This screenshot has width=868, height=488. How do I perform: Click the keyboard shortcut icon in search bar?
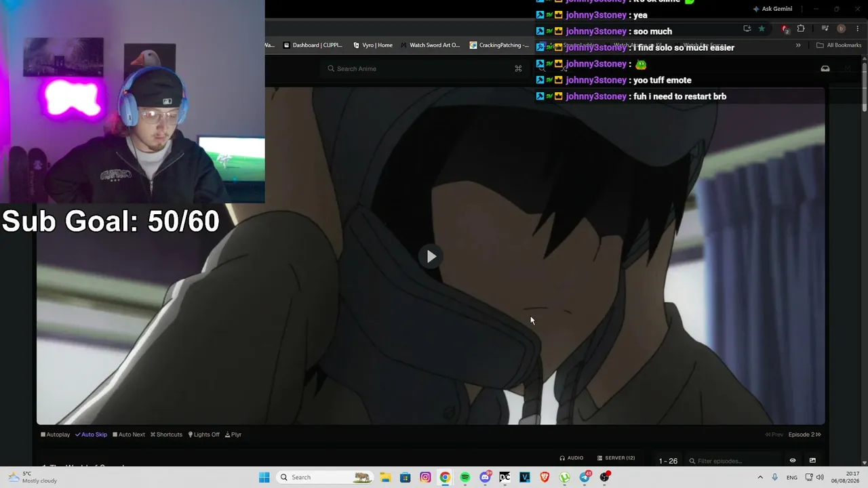tap(518, 68)
